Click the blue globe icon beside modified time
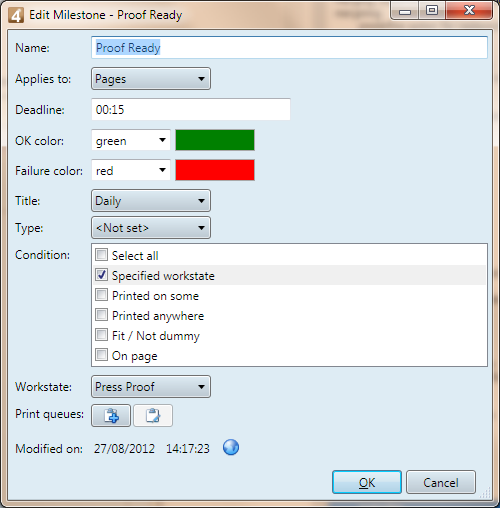The image size is (500, 508). [x=231, y=447]
